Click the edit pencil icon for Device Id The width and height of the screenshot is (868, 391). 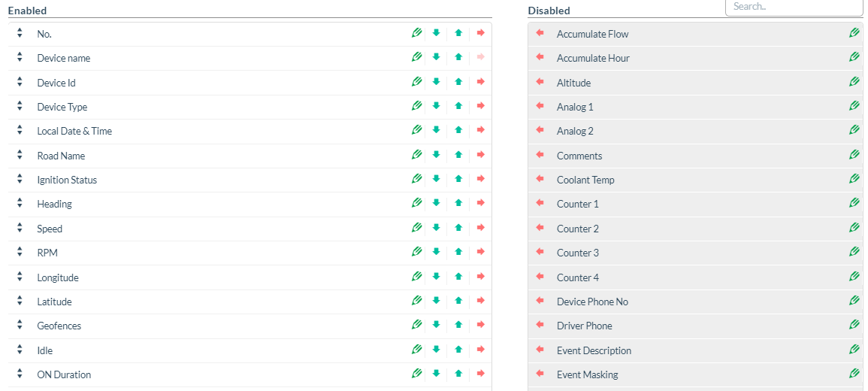click(416, 82)
